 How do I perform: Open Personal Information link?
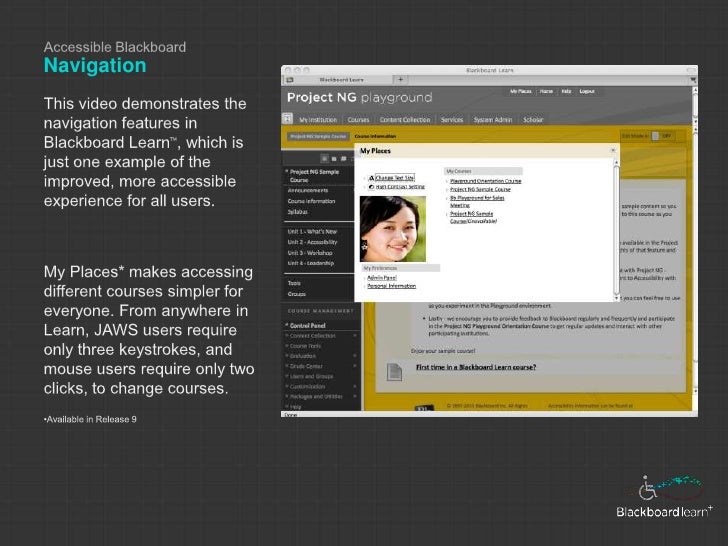tap(391, 286)
